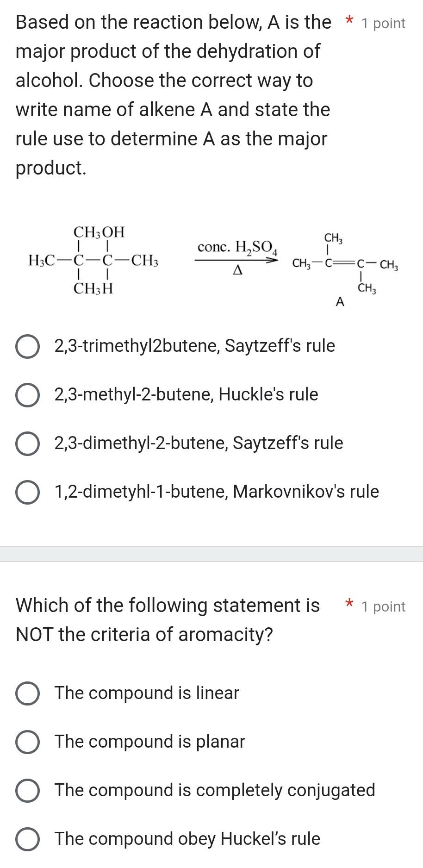The image size is (423, 868).
Task: Click the first question's title text
Action: click(x=171, y=93)
